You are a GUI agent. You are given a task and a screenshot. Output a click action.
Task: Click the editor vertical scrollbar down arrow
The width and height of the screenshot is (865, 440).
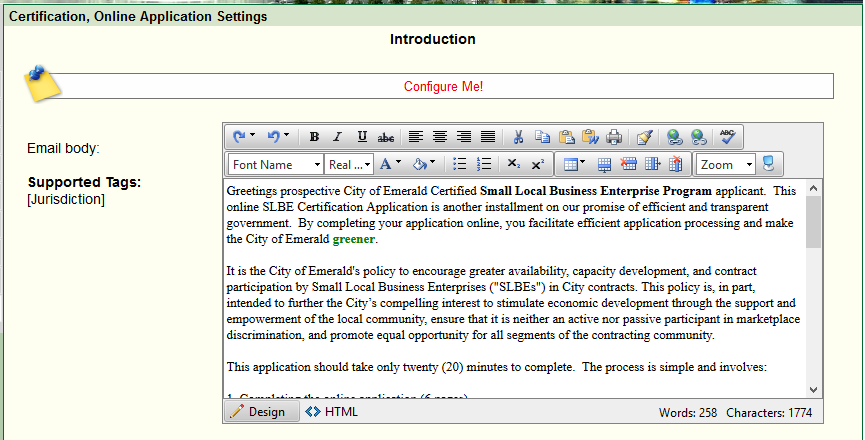(813, 390)
